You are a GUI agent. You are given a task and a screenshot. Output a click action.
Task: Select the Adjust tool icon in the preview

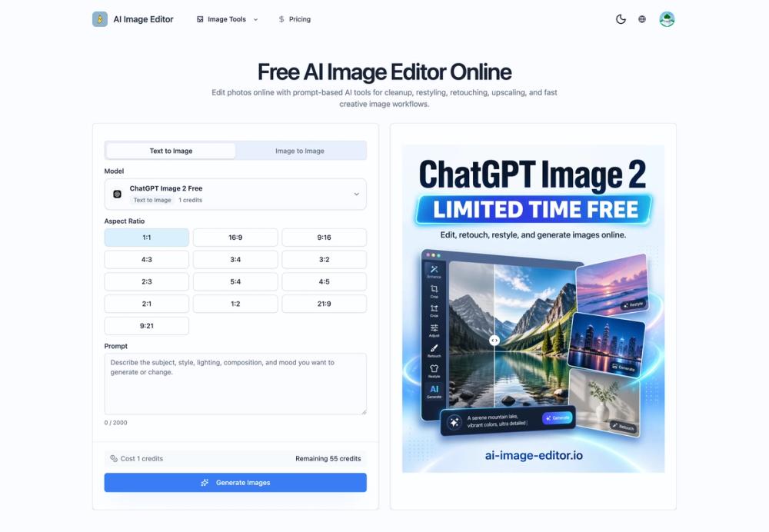[x=433, y=328]
